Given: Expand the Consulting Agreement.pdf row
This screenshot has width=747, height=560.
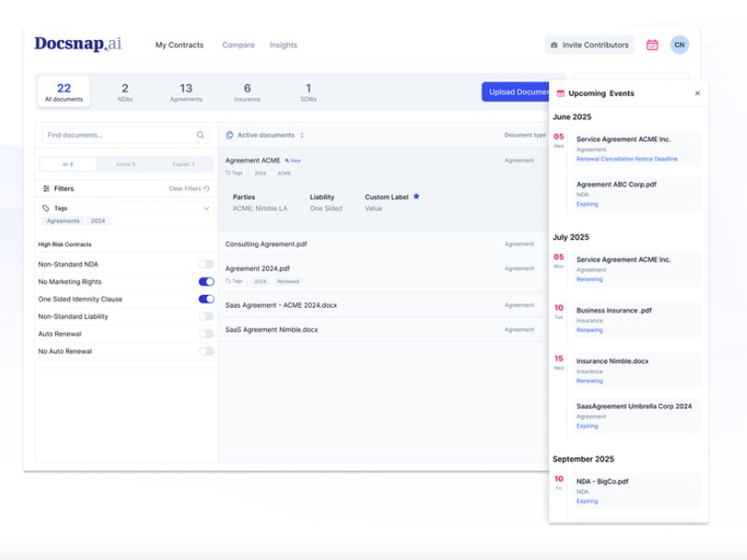Looking at the screenshot, I should pos(266,245).
